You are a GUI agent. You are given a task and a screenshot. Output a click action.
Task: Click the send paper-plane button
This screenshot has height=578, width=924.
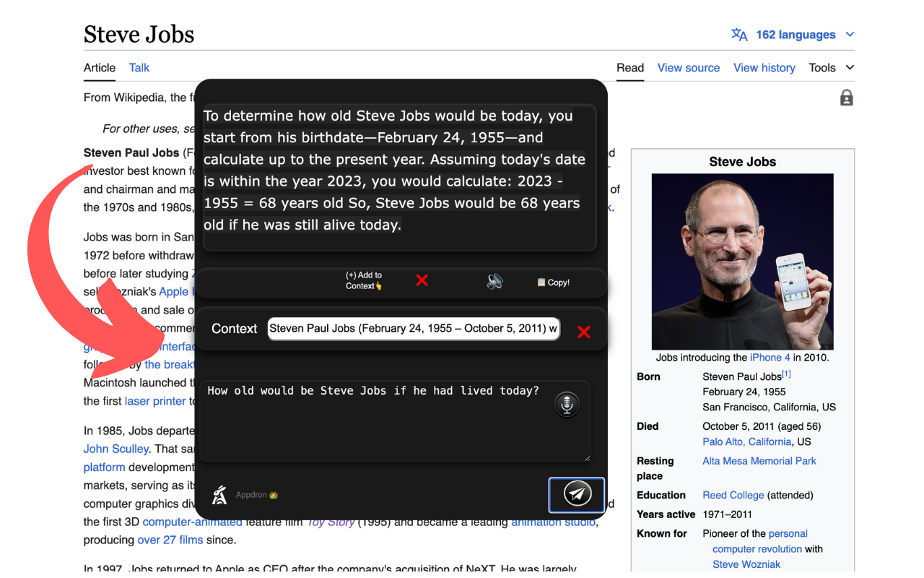point(577,495)
